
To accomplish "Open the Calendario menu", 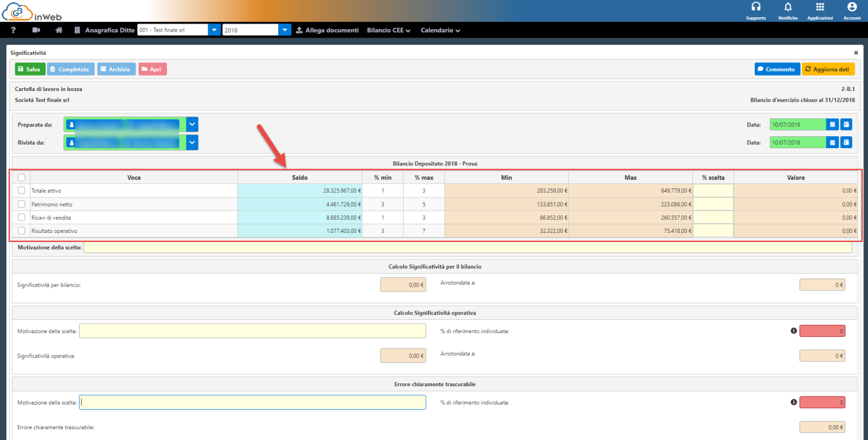I will click(x=440, y=30).
